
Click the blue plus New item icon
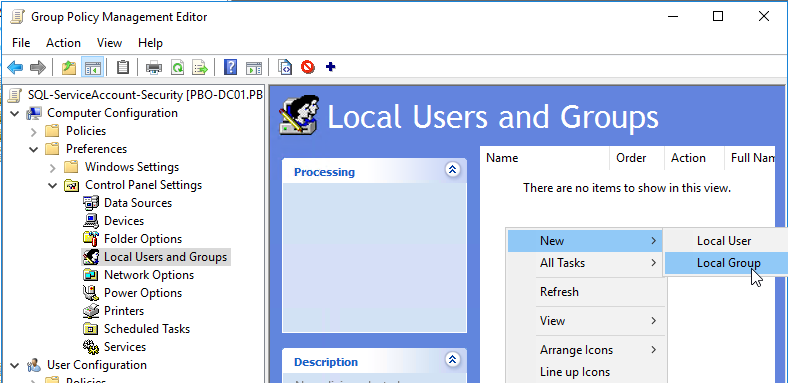[x=331, y=66]
